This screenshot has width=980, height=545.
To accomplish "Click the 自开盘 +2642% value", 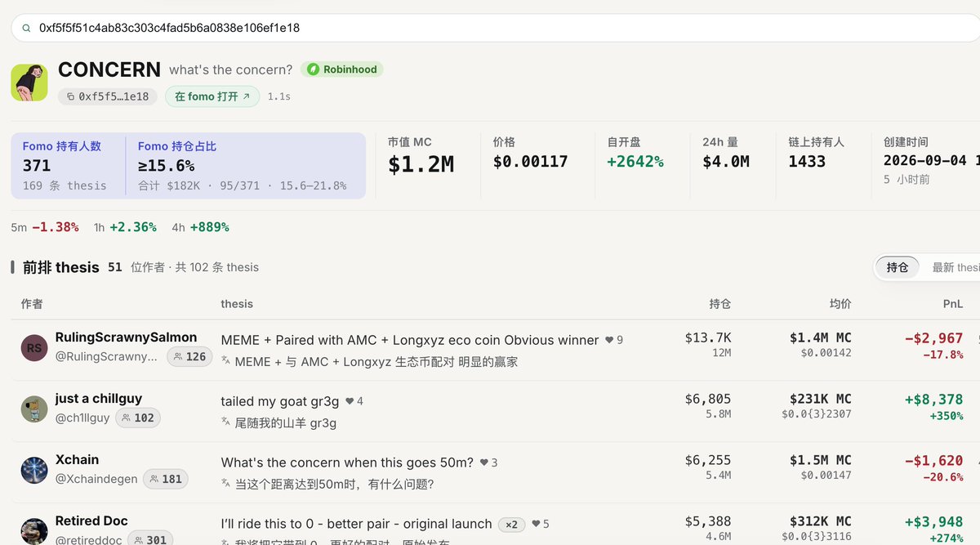I will tap(635, 162).
